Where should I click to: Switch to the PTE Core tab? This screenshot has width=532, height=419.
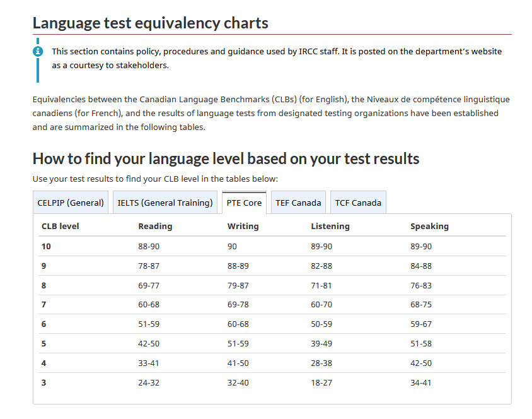243,202
